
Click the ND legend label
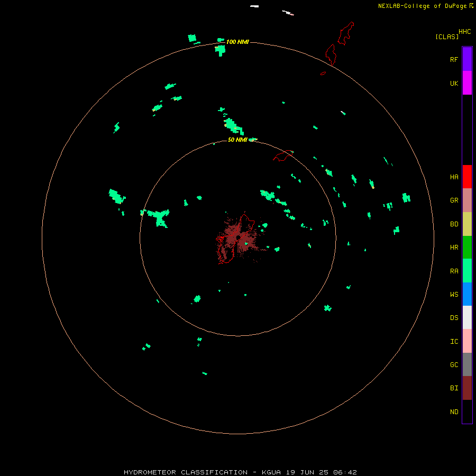pyautogui.click(x=454, y=411)
